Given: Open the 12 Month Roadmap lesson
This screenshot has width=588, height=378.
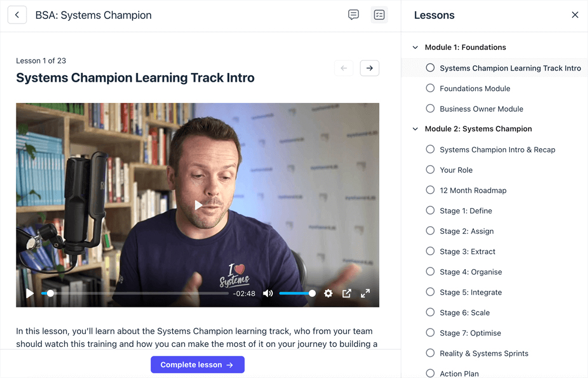Looking at the screenshot, I should pos(473,190).
